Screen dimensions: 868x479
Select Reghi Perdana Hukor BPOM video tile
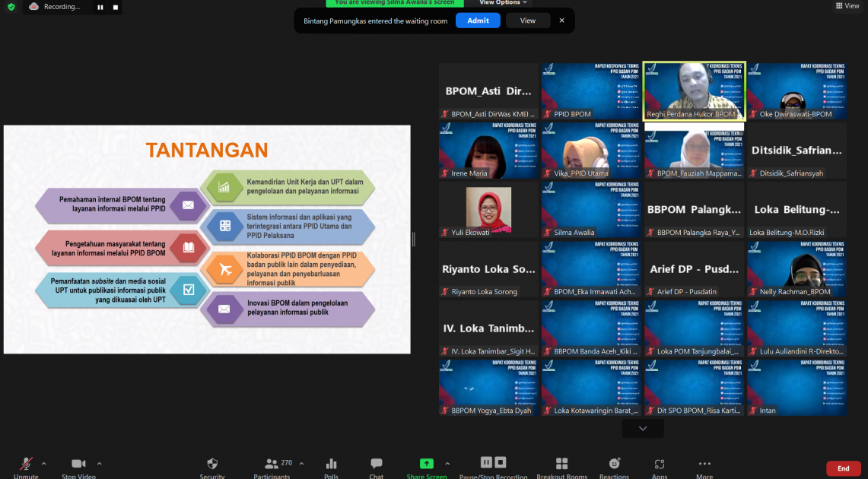[x=694, y=90]
